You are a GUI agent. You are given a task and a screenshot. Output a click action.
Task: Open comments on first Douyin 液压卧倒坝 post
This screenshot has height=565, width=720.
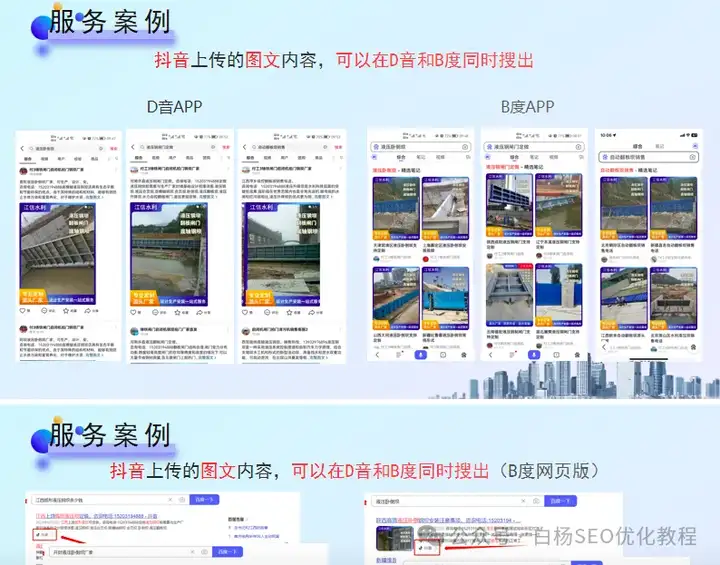[45, 311]
